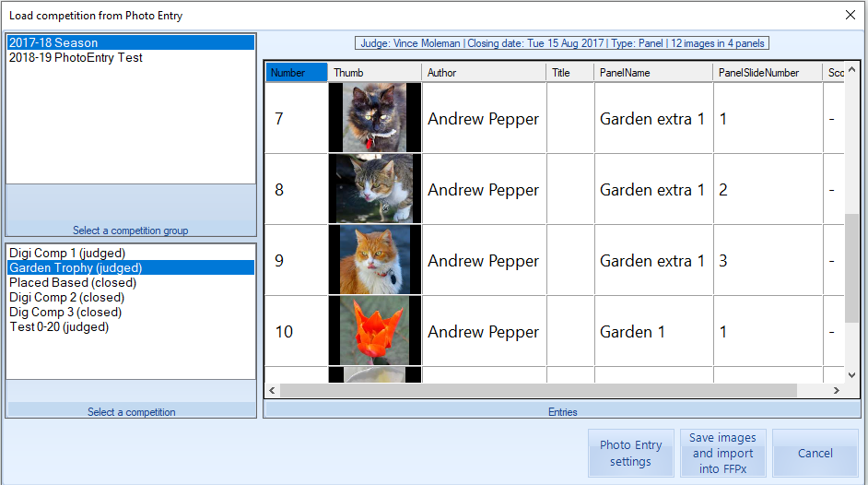Sort entries by the Number column header
This screenshot has width=868, height=485.
coord(296,73)
